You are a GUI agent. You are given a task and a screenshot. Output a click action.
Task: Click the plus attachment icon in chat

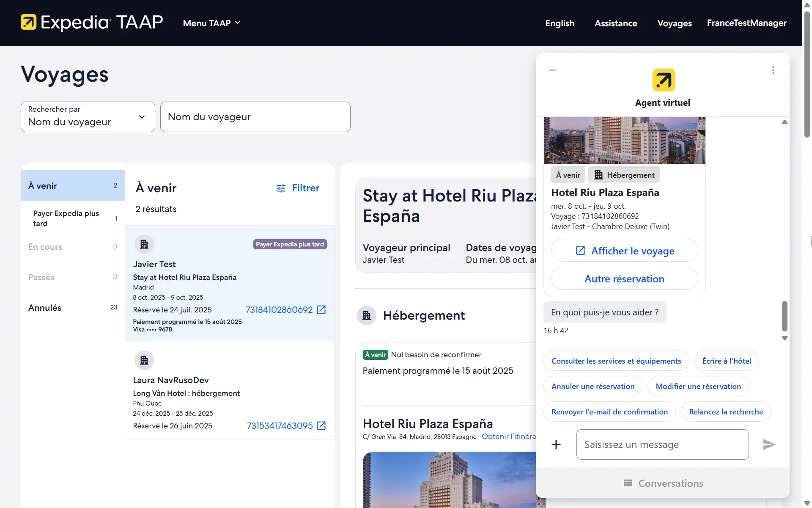[x=556, y=444]
